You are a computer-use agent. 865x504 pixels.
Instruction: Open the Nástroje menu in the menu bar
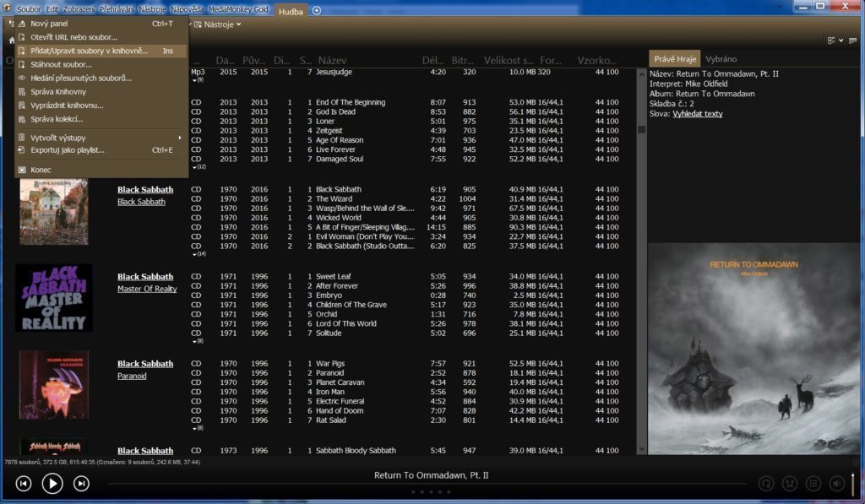coord(152,9)
